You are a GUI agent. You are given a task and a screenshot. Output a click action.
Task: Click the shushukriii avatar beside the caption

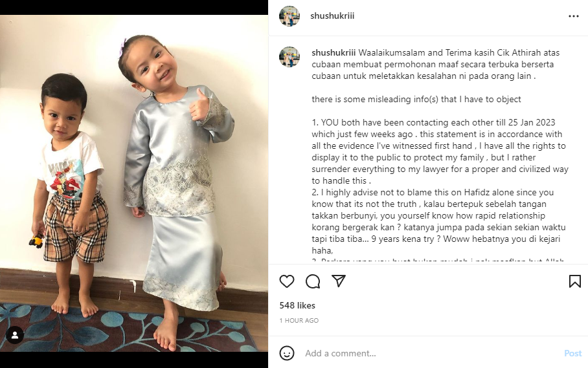point(289,57)
